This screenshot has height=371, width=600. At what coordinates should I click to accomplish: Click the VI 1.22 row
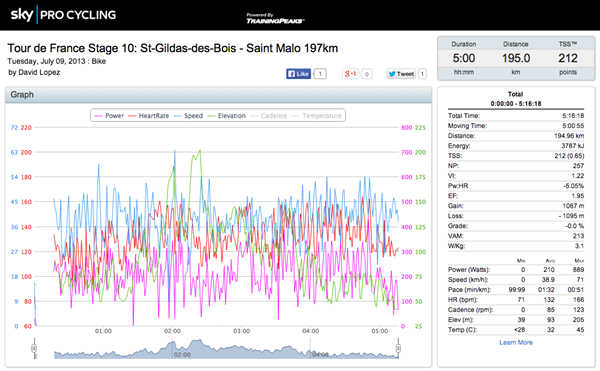(x=516, y=176)
